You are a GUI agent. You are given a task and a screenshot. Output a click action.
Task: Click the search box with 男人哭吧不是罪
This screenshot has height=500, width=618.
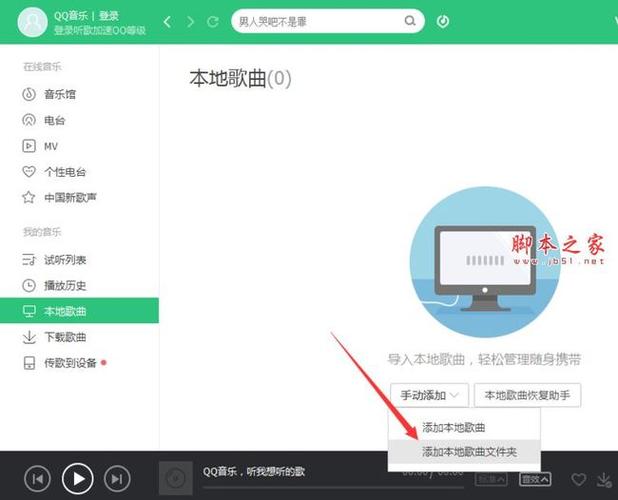click(x=328, y=21)
